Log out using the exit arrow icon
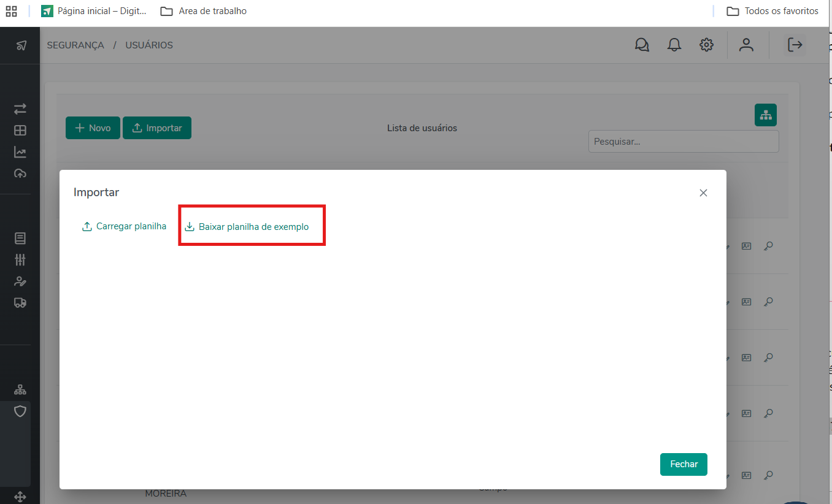Screen dimensions: 832x504 [795, 45]
